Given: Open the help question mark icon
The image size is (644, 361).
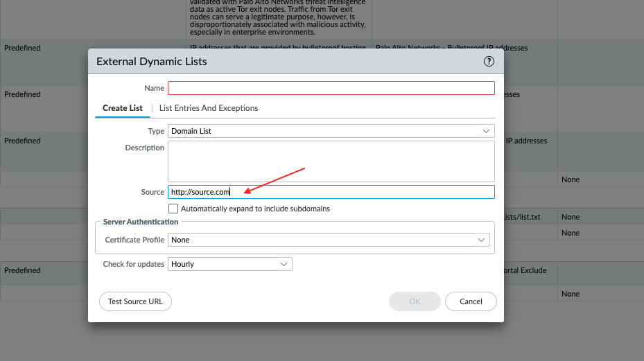Looking at the screenshot, I should 489,61.
